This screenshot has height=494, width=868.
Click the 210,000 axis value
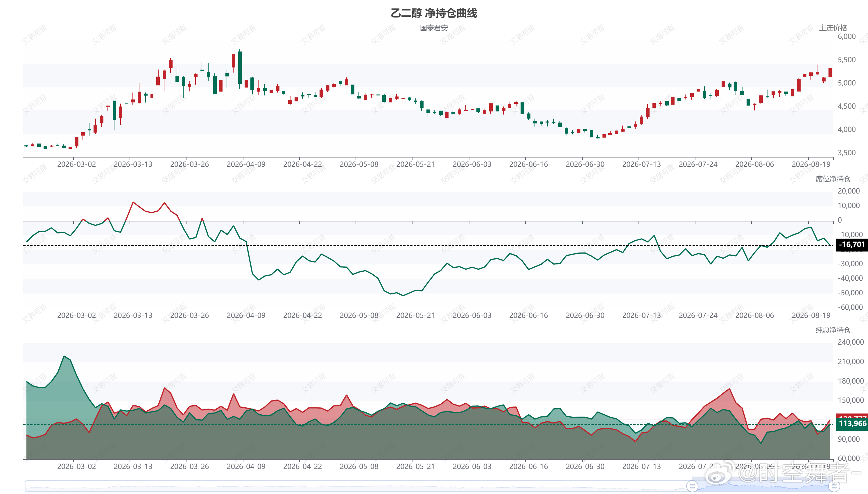click(x=851, y=362)
